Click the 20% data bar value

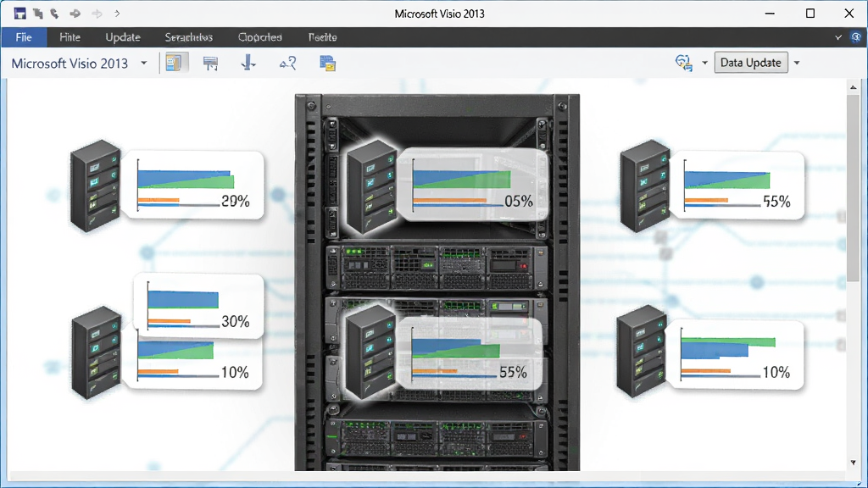point(236,202)
